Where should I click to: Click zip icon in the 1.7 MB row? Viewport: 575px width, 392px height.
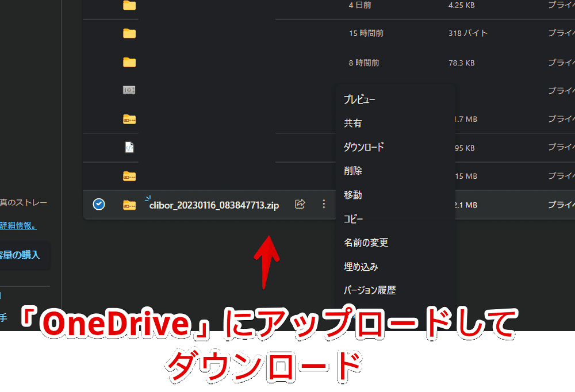click(129, 119)
